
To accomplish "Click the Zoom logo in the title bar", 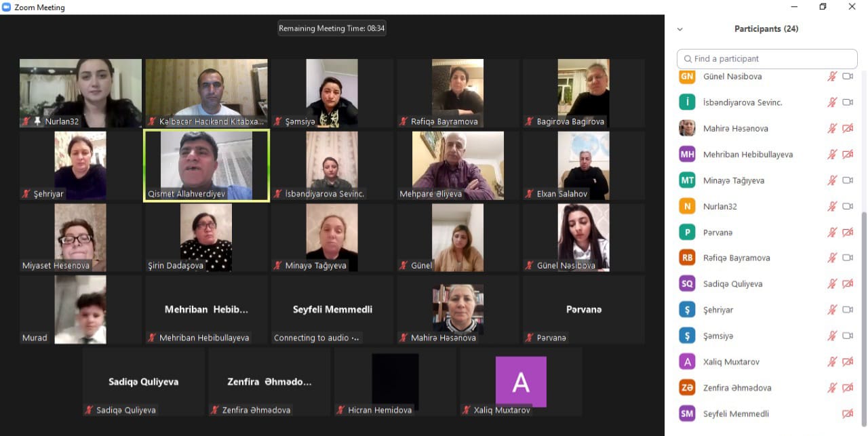I will pos(7,7).
